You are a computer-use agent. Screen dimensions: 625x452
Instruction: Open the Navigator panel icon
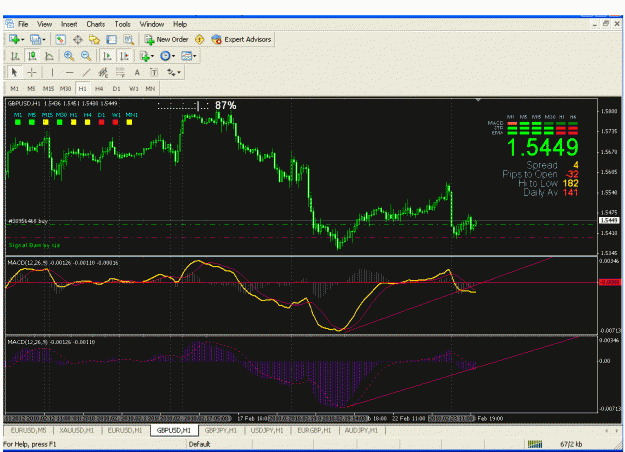pyautogui.click(x=94, y=39)
